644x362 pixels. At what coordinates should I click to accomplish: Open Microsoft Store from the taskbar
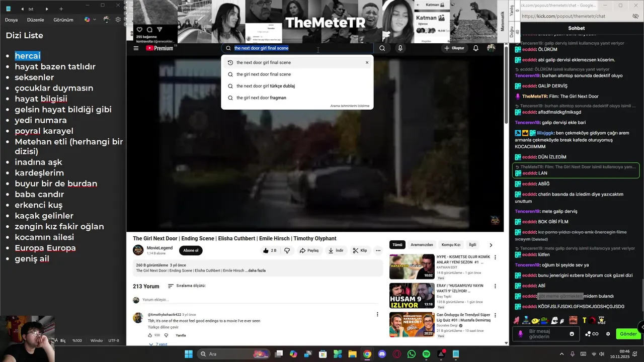[x=323, y=354]
